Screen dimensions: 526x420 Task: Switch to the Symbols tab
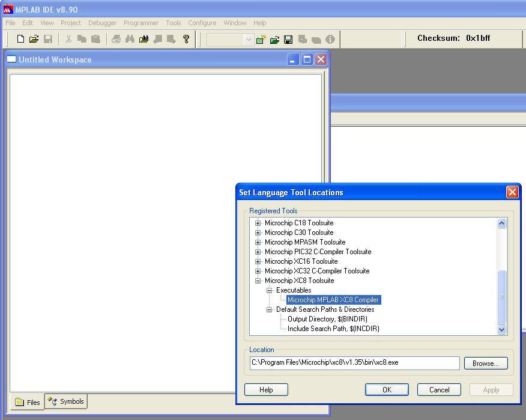[66, 401]
